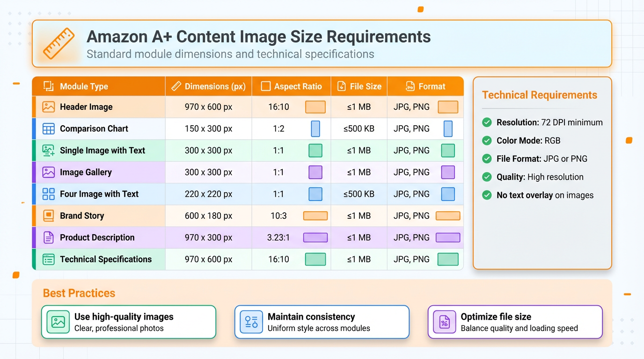
Task: Select the Format column header
Action: pos(426,86)
